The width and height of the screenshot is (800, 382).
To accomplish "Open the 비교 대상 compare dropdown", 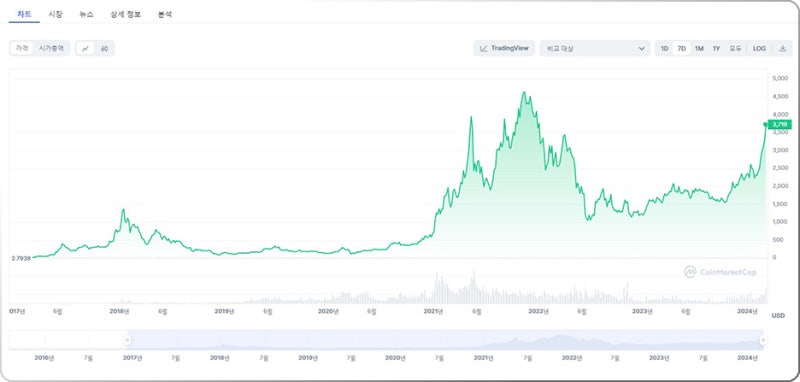I will [595, 48].
